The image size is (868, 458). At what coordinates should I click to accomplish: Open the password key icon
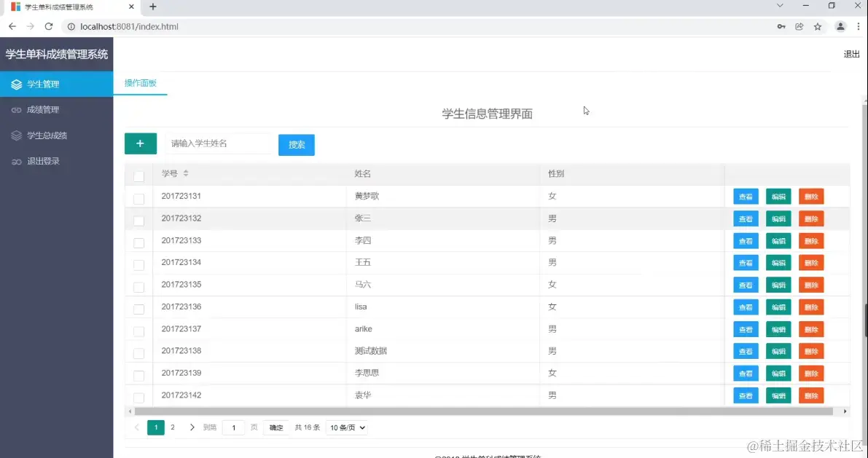(x=781, y=26)
